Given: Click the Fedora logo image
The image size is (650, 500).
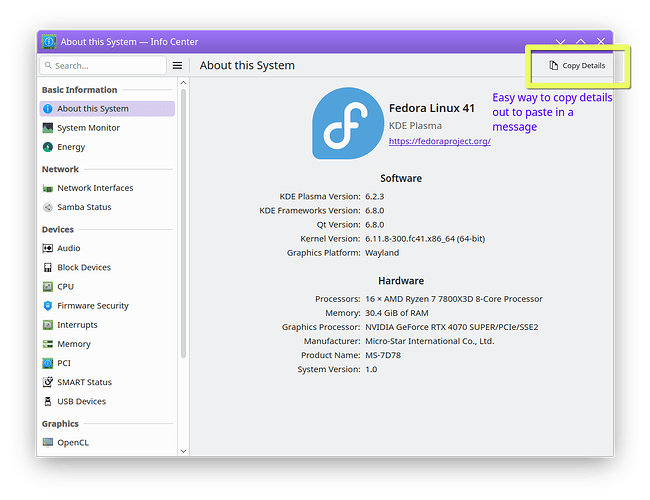Looking at the screenshot, I should pos(348,123).
